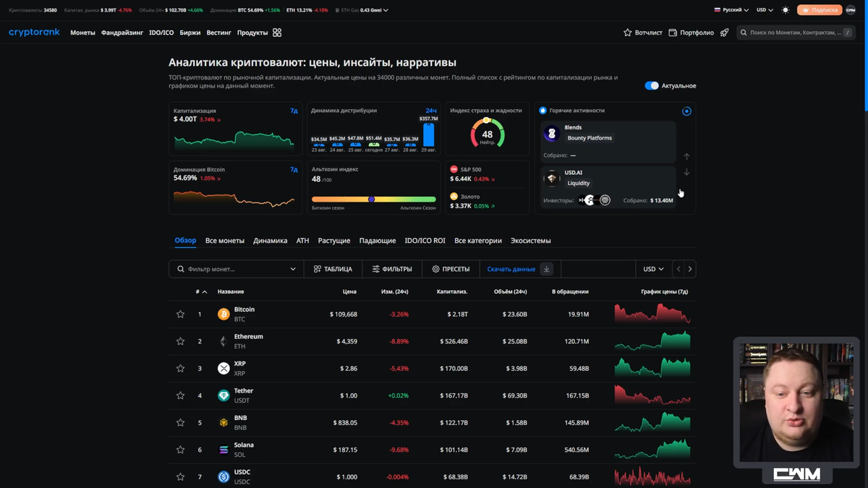The width and height of the screenshot is (868, 488).
Task: Click the header search input field
Action: (x=796, y=33)
